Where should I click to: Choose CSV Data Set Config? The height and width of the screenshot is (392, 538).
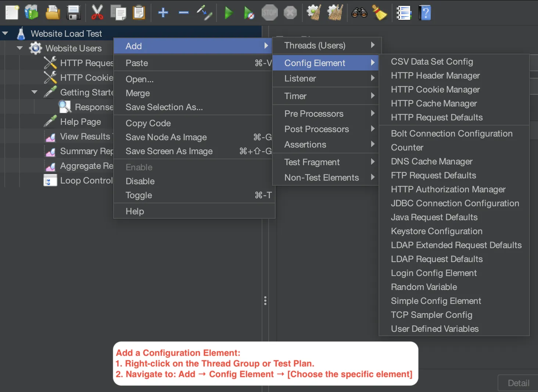pyautogui.click(x=432, y=62)
